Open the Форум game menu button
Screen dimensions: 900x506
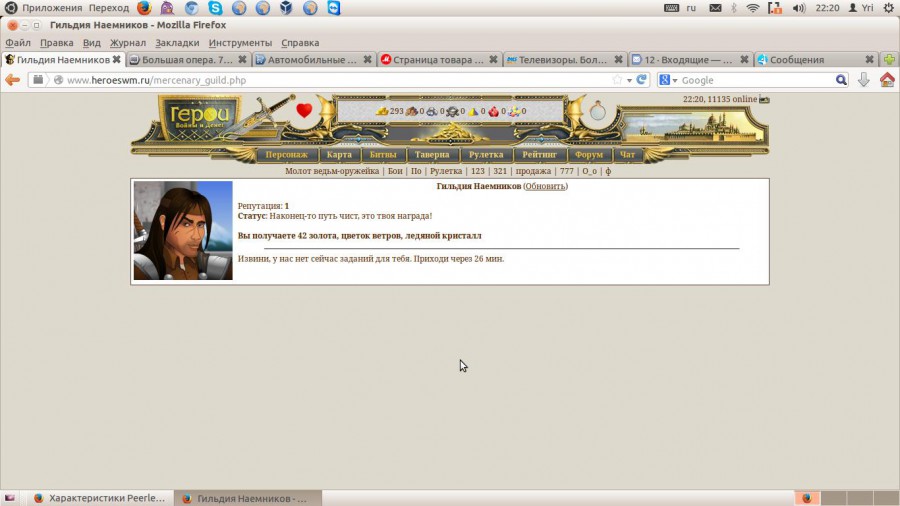[x=589, y=154]
